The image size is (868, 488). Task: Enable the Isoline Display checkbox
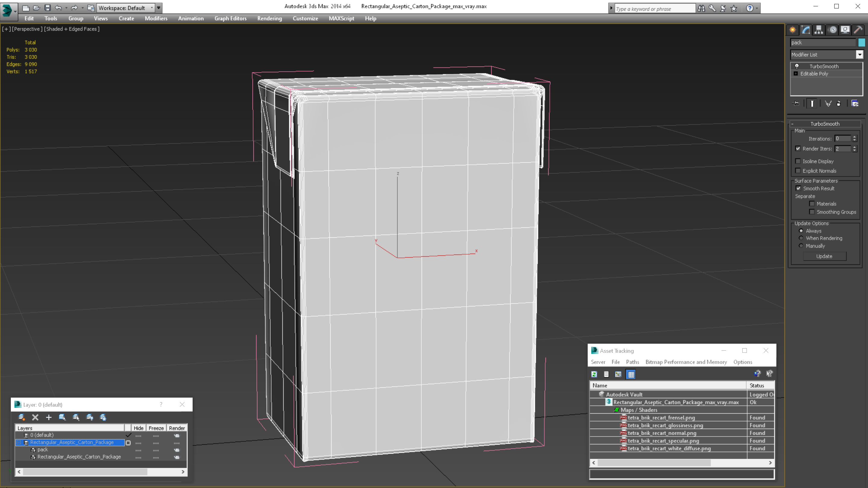point(798,161)
